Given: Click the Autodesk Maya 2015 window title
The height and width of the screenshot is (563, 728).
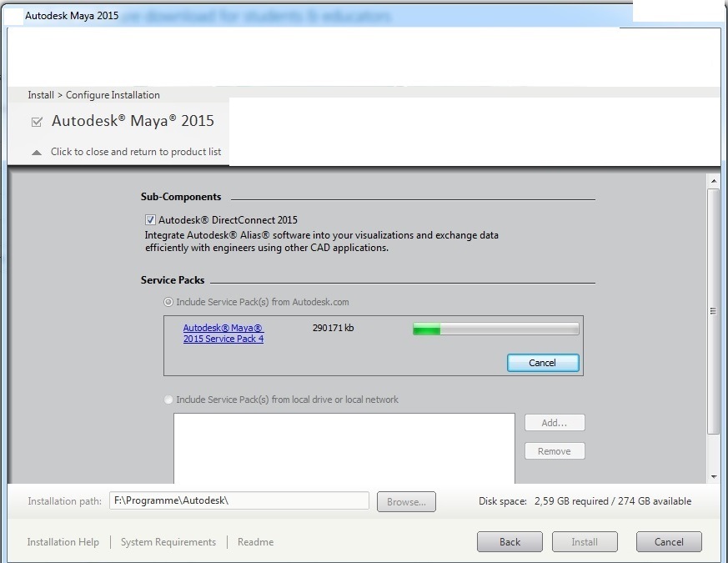Looking at the screenshot, I should tap(72, 16).
